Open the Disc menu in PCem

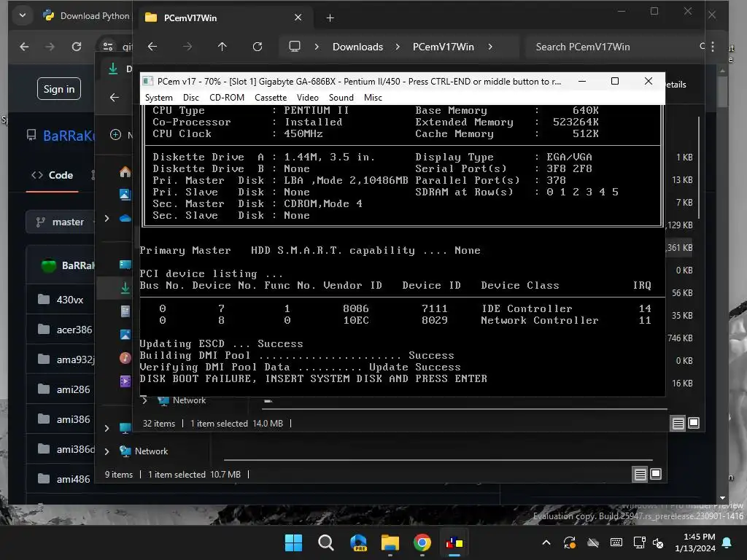pyautogui.click(x=190, y=98)
